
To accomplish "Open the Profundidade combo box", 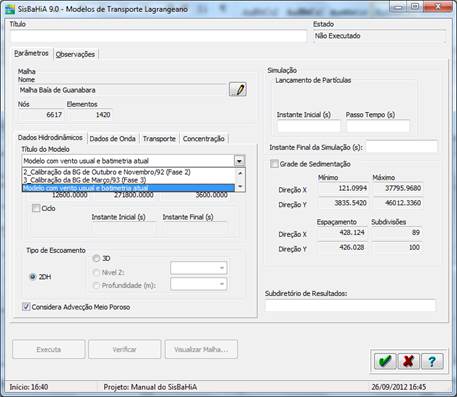I will [x=199, y=284].
